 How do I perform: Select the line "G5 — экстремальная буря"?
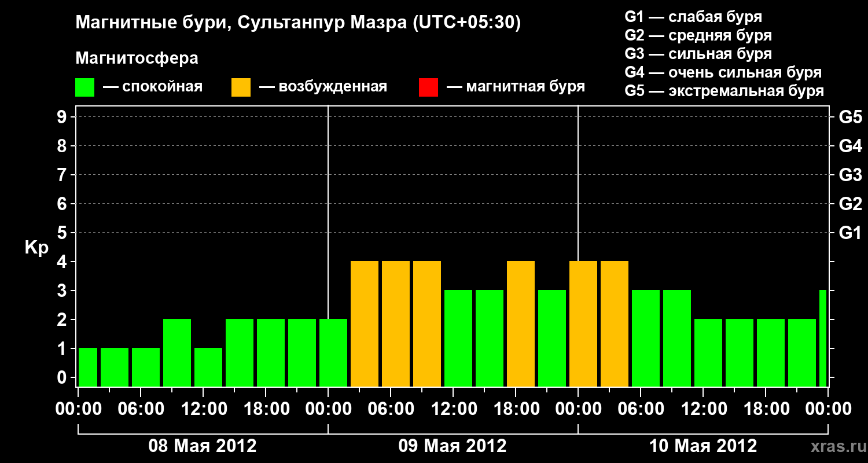click(x=724, y=91)
